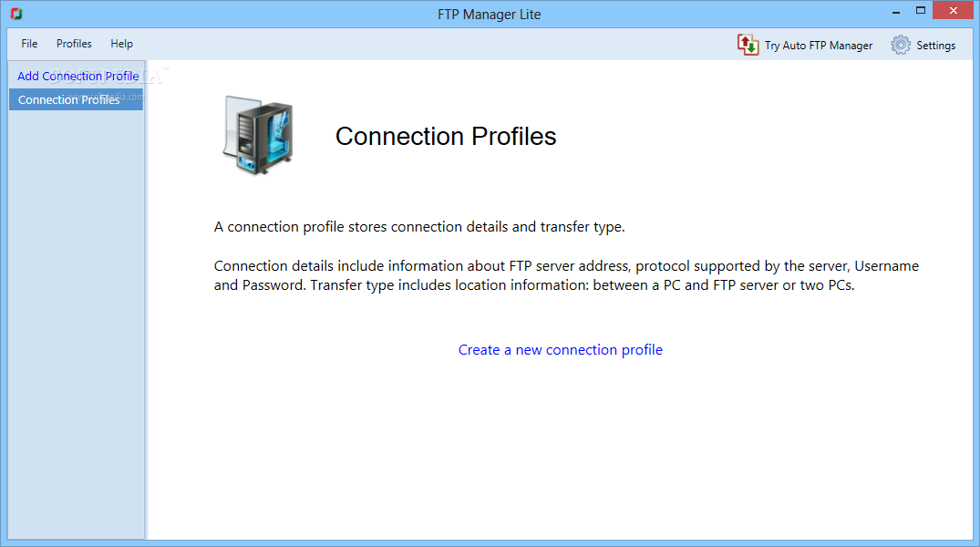Minimize the FTP Manager Lite window
Image resolution: width=980 pixels, height=547 pixels.
point(895,11)
